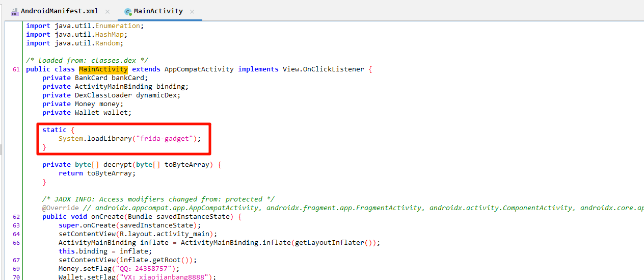Close the AndroidManifest.xml tab
Image resolution: width=644 pixels, height=280 pixels.
click(x=107, y=11)
